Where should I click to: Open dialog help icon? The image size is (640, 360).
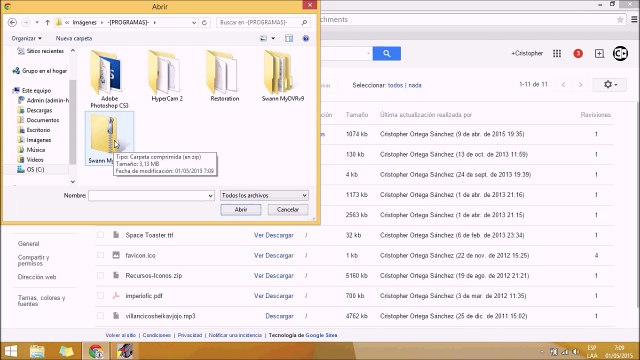tap(306, 38)
